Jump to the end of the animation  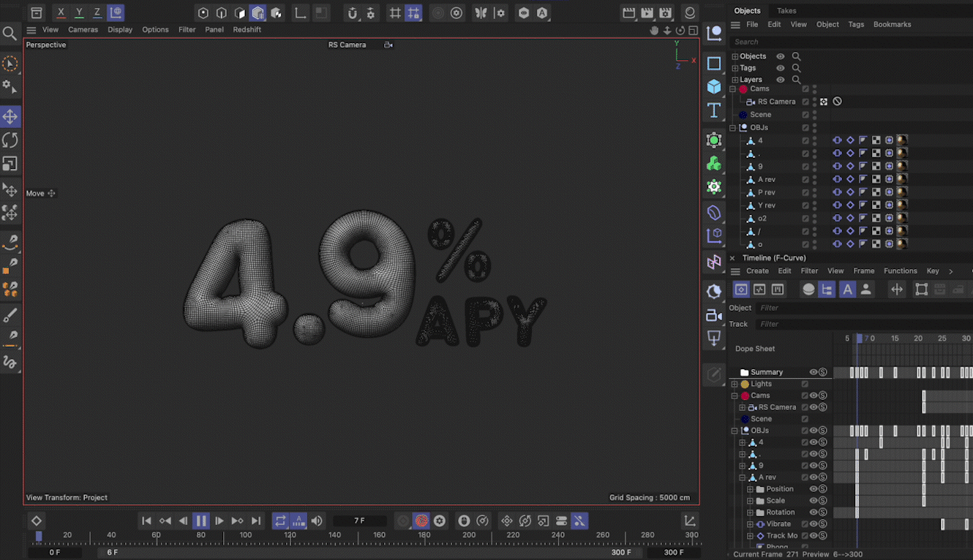point(256,521)
